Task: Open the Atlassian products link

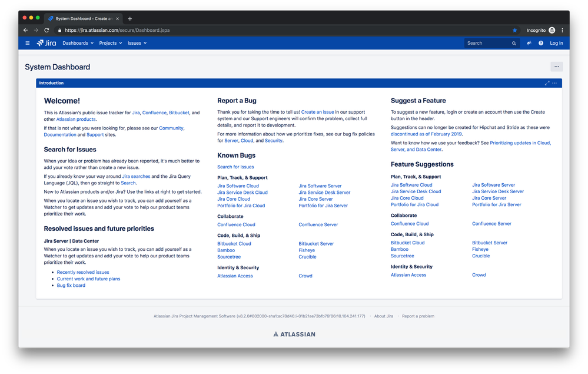Action: (76, 120)
